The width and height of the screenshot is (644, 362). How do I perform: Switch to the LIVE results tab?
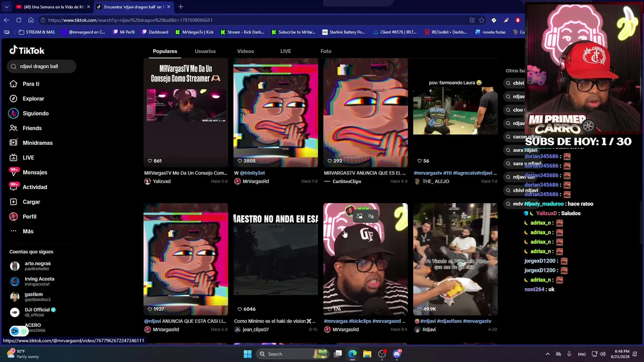coord(285,51)
